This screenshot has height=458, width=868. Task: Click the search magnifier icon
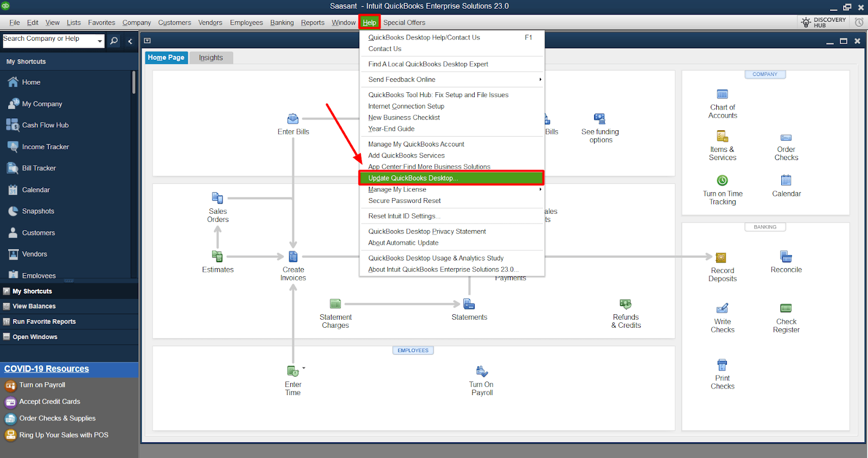(x=114, y=41)
